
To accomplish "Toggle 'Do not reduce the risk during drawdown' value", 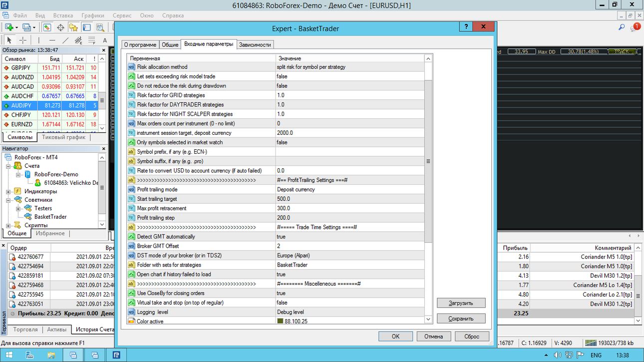I will [x=349, y=86].
